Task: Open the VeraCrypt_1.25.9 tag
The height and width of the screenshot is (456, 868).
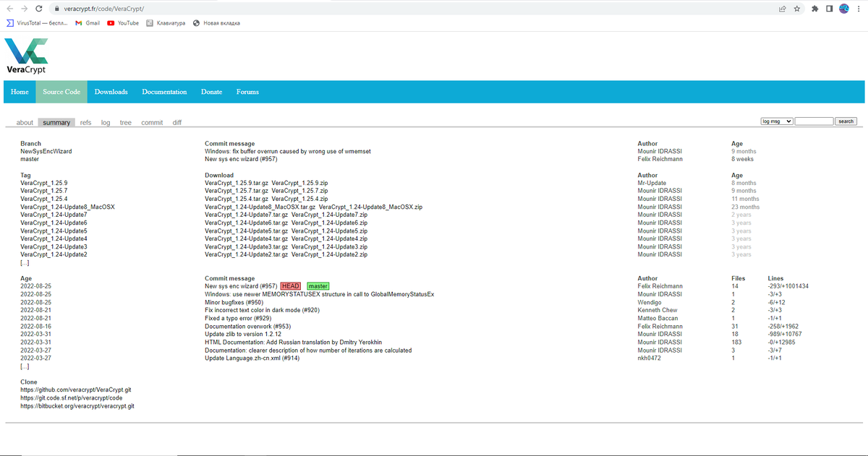Action: click(x=44, y=183)
